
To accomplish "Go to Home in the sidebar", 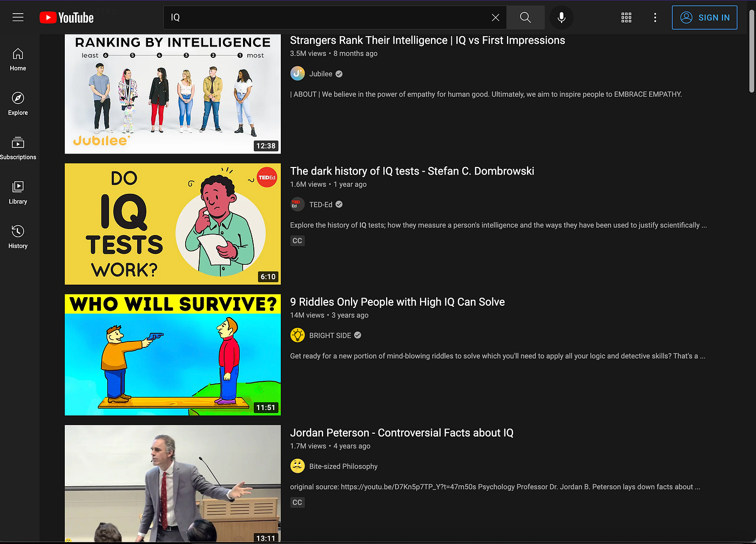I will 18,59.
